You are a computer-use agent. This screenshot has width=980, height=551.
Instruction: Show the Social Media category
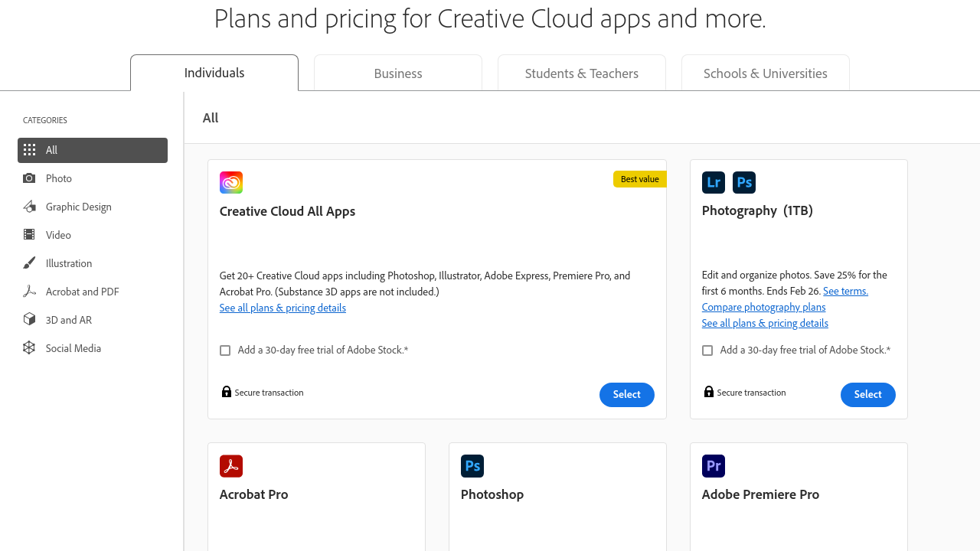(x=73, y=348)
